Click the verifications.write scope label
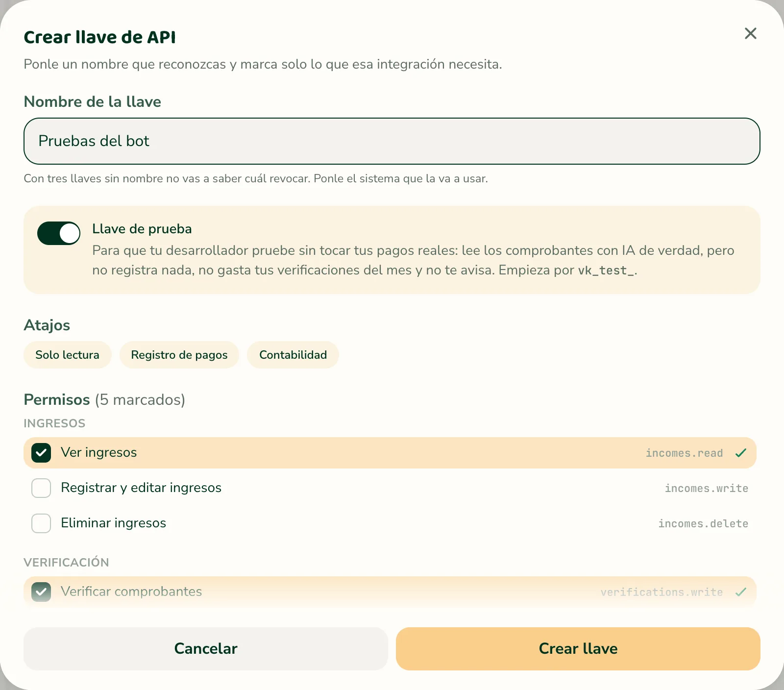This screenshot has height=690, width=784. pyautogui.click(x=661, y=592)
